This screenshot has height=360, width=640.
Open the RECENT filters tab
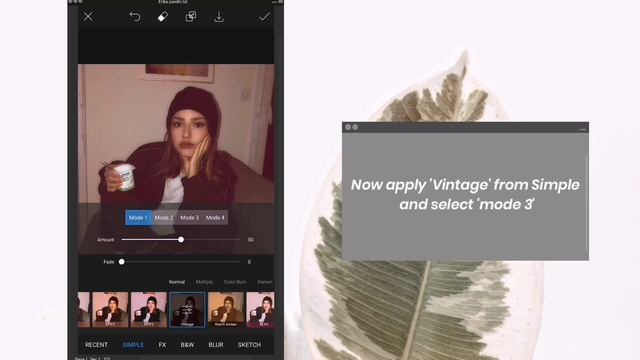pos(96,345)
